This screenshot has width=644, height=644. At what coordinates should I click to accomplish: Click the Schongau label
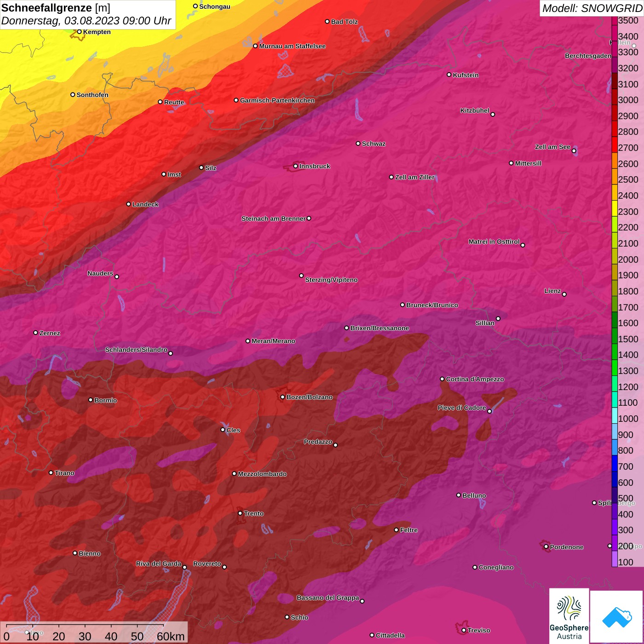[214, 6]
